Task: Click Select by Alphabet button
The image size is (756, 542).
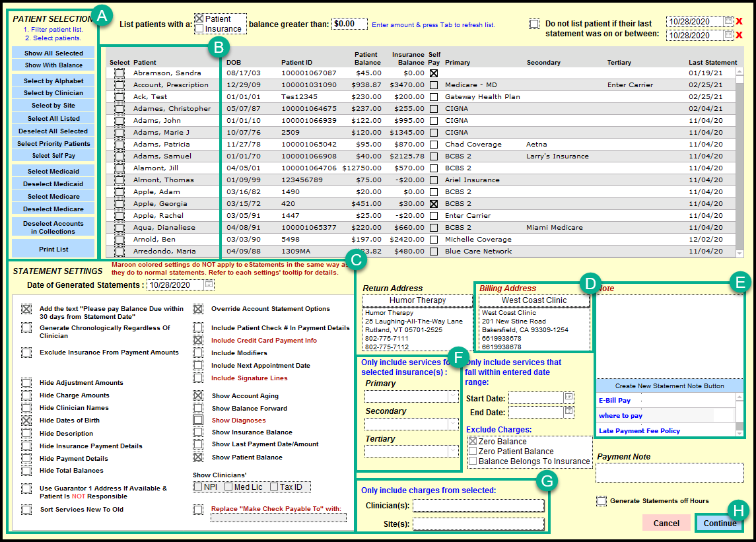Action: (53, 81)
